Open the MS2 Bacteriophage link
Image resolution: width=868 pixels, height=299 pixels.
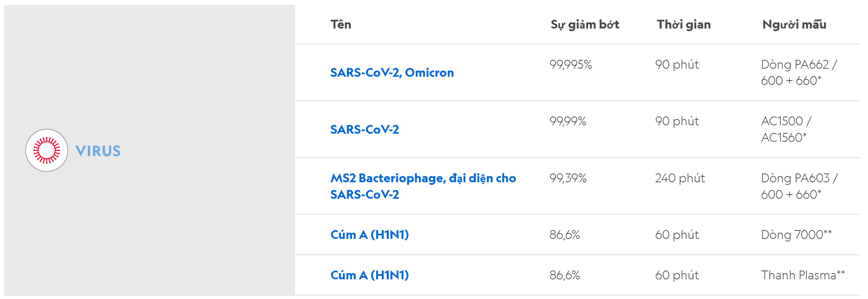[x=423, y=186]
